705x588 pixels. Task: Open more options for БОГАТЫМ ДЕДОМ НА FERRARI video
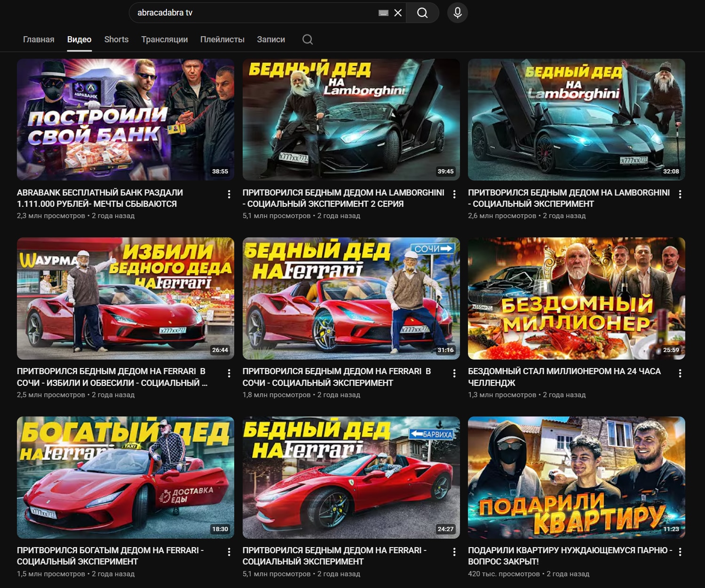point(229,552)
